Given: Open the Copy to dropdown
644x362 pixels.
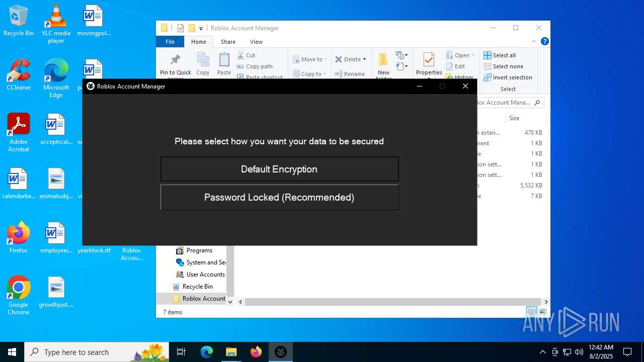Looking at the screenshot, I should click(x=310, y=74).
